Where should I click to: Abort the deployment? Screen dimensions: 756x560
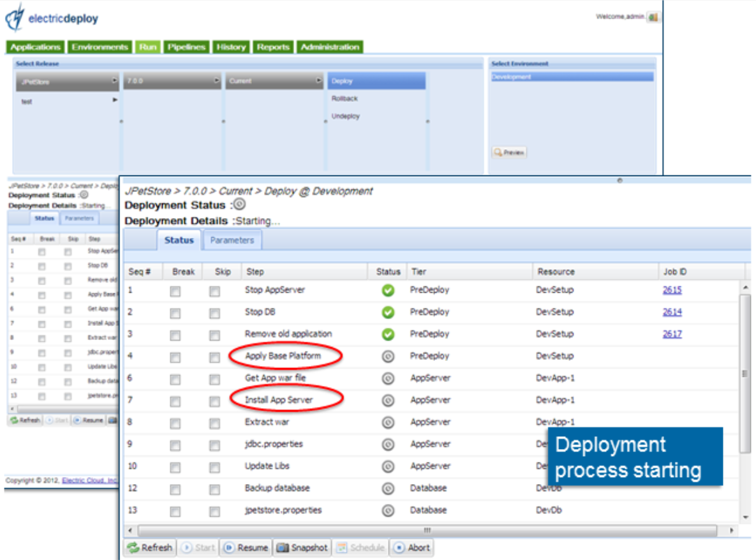tap(412, 548)
